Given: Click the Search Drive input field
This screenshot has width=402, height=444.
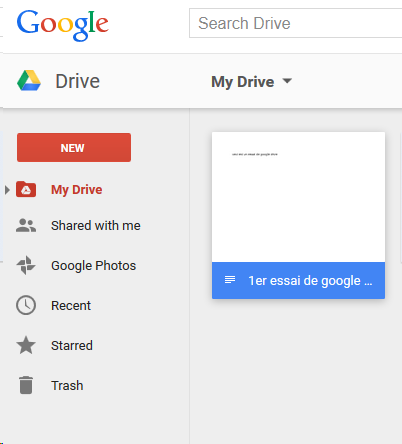Looking at the screenshot, I should (295, 23).
